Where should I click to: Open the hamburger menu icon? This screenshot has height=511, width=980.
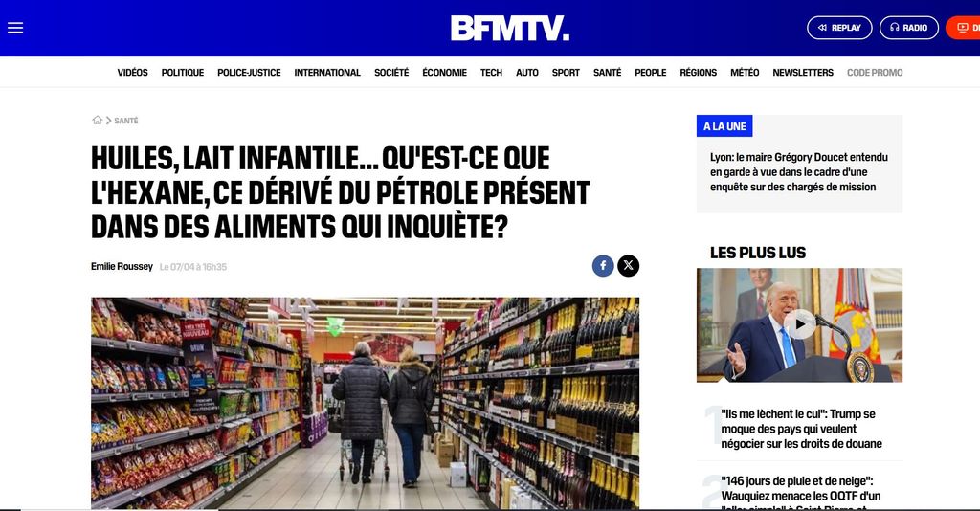point(15,28)
